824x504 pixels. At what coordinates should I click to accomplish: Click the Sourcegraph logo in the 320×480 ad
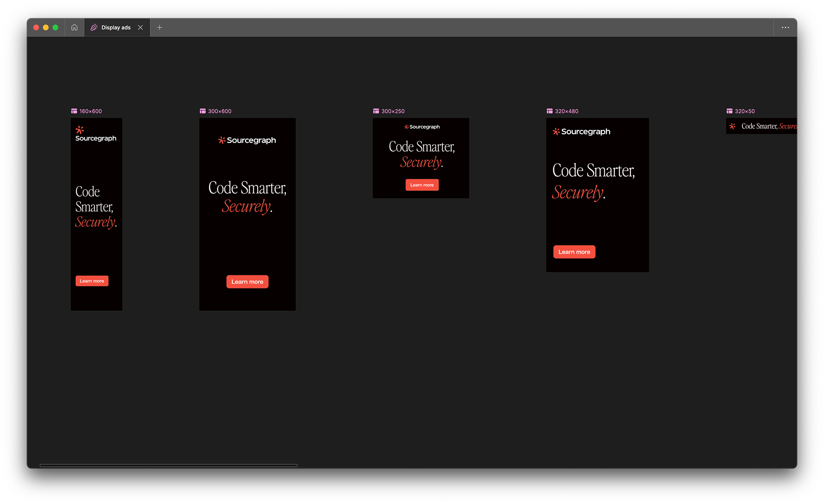pyautogui.click(x=581, y=132)
